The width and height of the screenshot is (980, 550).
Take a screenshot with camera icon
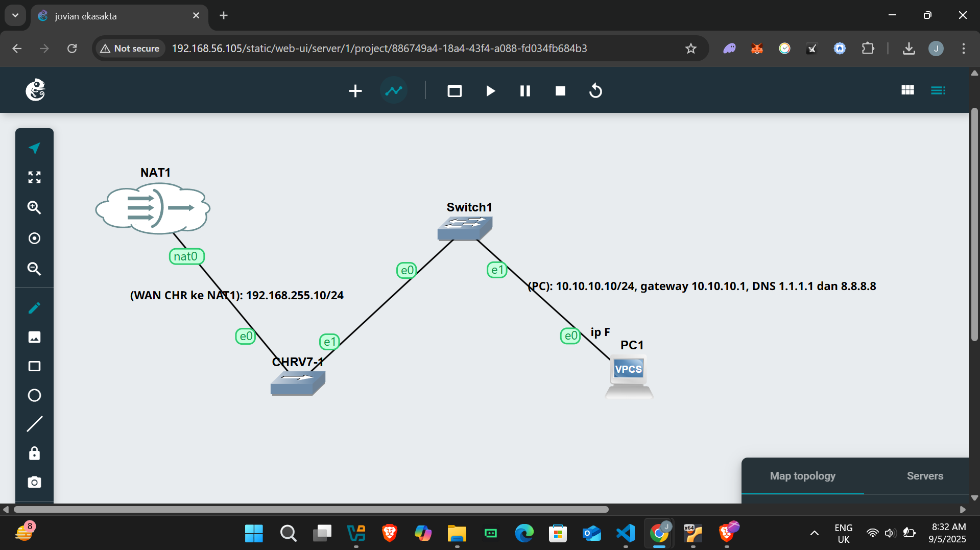tap(34, 482)
